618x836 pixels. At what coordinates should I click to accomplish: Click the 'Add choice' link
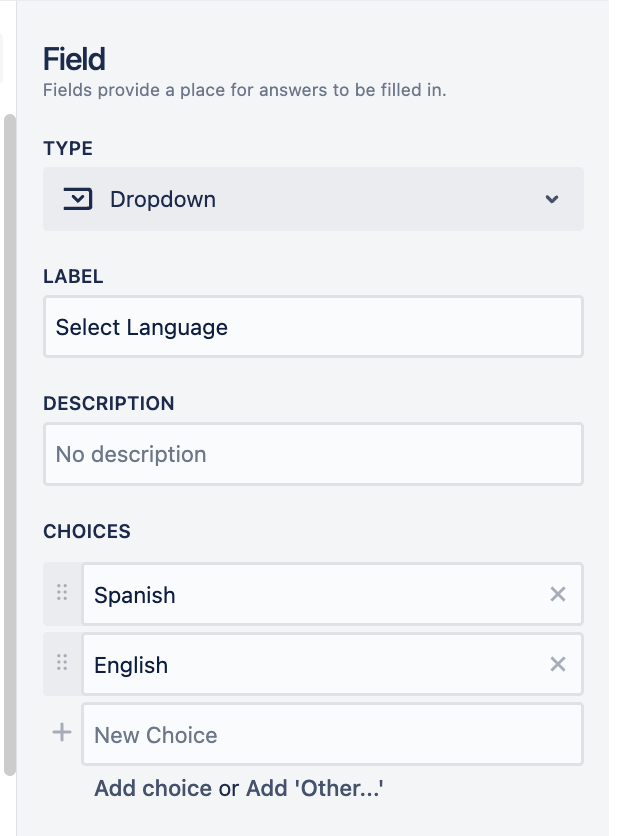tap(153, 788)
